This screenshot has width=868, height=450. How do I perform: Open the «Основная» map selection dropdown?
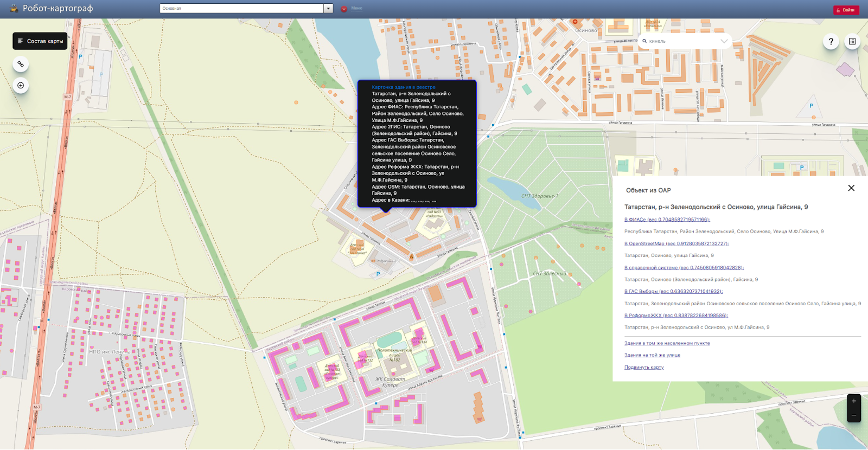click(x=246, y=8)
